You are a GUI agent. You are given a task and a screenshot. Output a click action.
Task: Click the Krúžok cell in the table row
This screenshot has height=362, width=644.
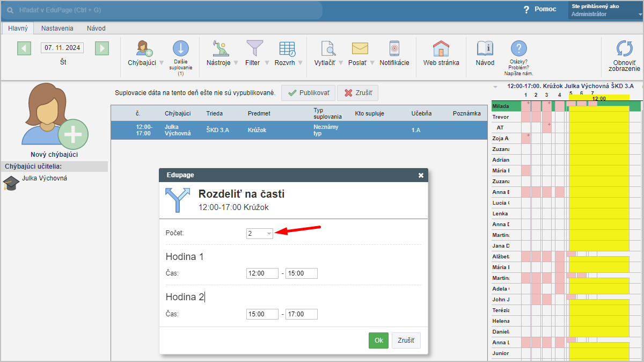[x=258, y=130]
